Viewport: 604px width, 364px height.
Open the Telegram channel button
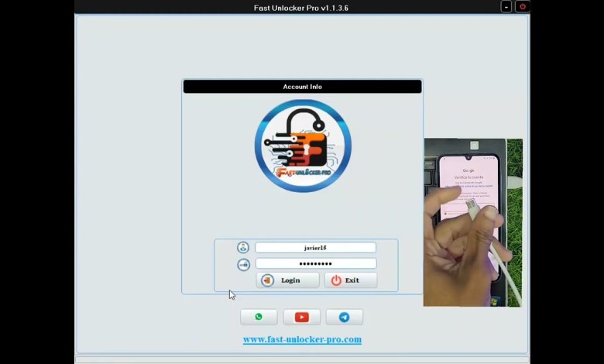pyautogui.click(x=344, y=317)
